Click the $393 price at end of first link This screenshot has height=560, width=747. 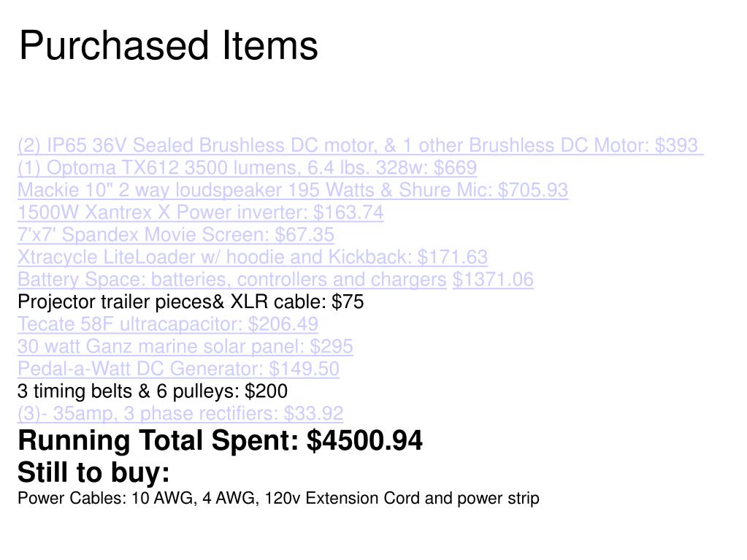coord(676,145)
